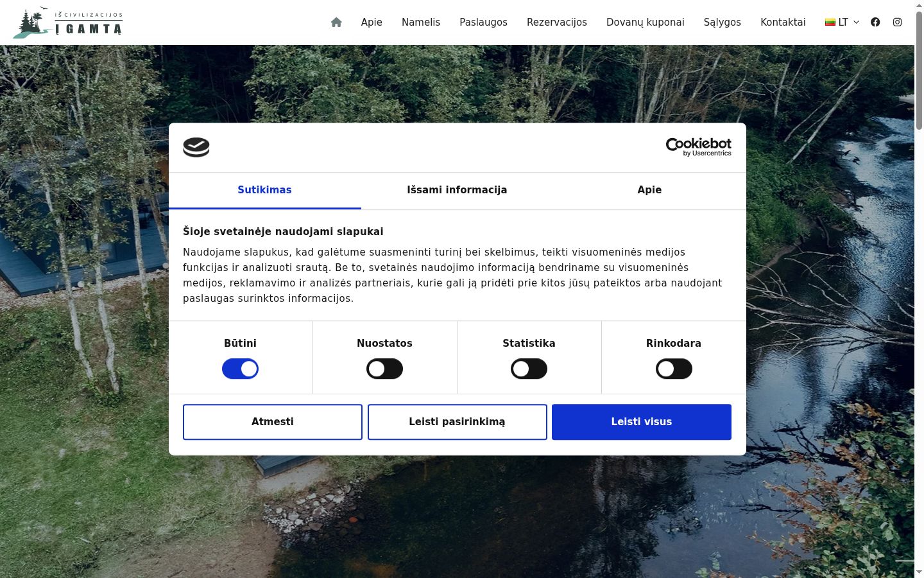Viewport: 924px width, 578px height.
Task: Open the Facebook page icon
Action: [875, 22]
